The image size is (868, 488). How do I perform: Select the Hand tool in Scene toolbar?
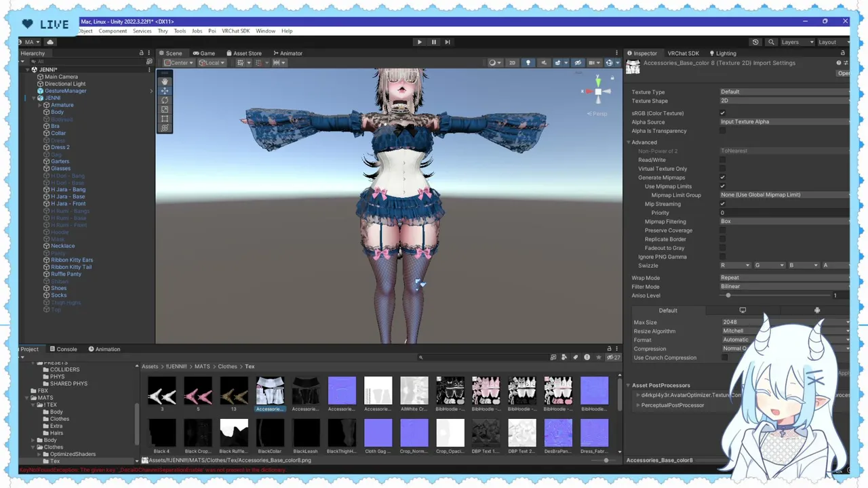point(165,81)
